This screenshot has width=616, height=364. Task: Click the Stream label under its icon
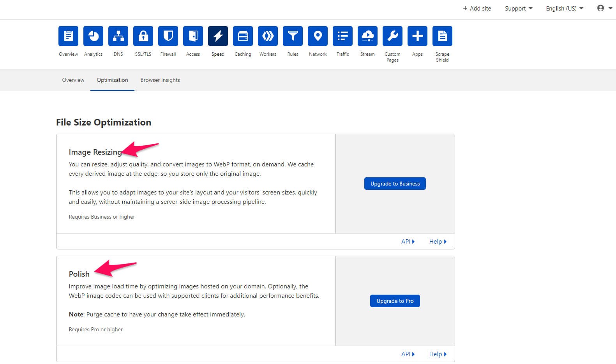click(367, 54)
